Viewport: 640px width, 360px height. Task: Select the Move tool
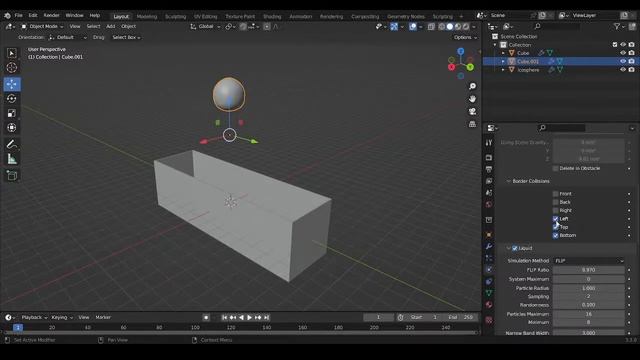coord(12,84)
